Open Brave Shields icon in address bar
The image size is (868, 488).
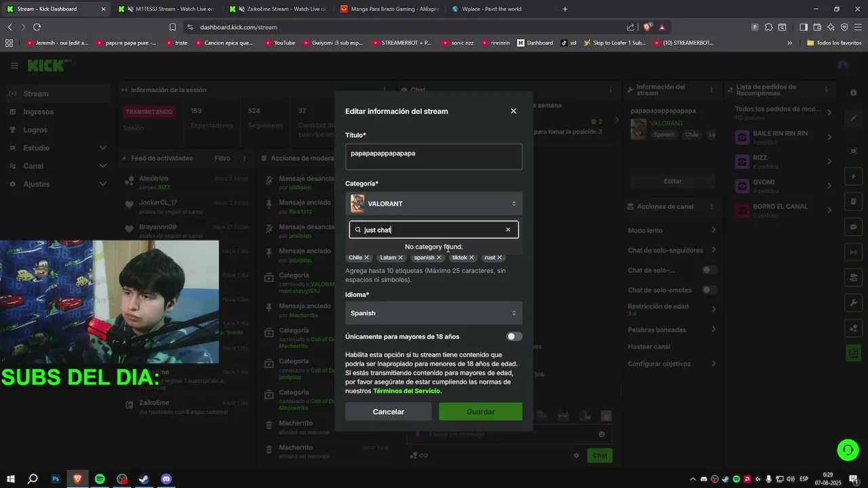tap(648, 27)
